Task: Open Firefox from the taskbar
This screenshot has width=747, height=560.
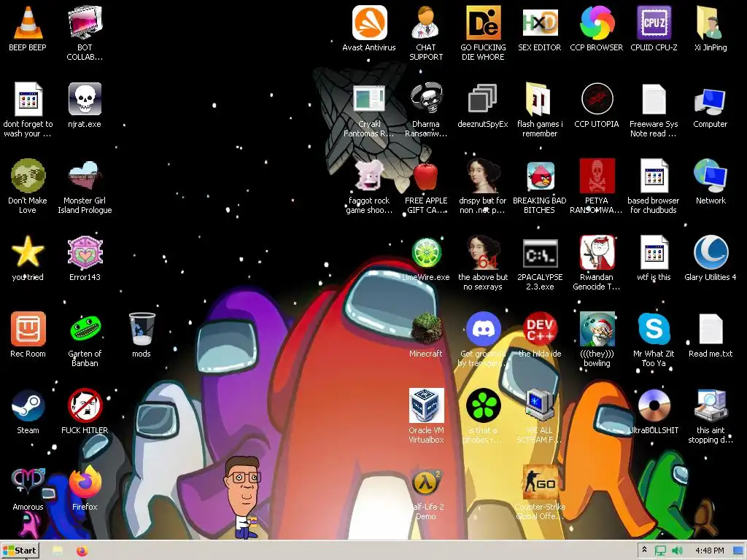Action: pos(82,551)
